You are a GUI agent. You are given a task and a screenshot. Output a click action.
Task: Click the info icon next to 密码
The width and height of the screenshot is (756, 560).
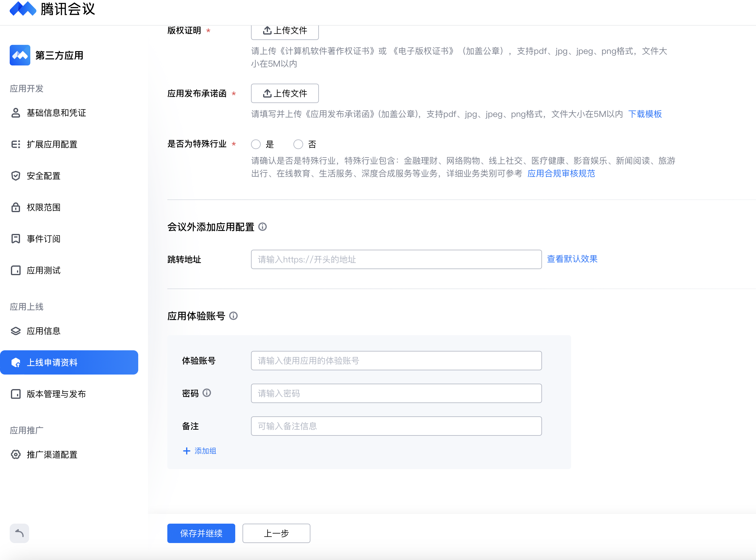tap(206, 393)
